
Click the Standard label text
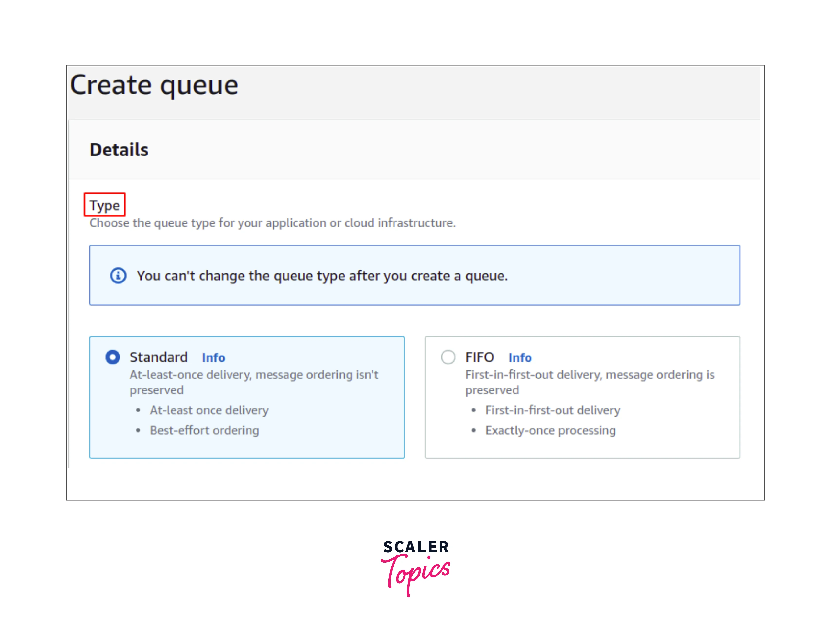tap(159, 357)
